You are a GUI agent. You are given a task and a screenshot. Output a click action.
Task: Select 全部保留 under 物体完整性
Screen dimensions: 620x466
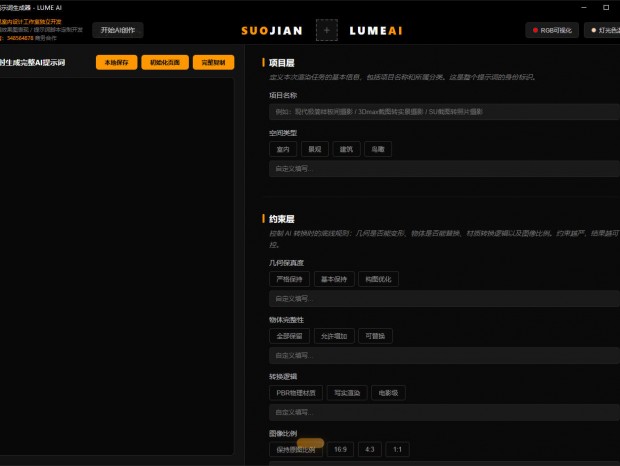(x=289, y=336)
